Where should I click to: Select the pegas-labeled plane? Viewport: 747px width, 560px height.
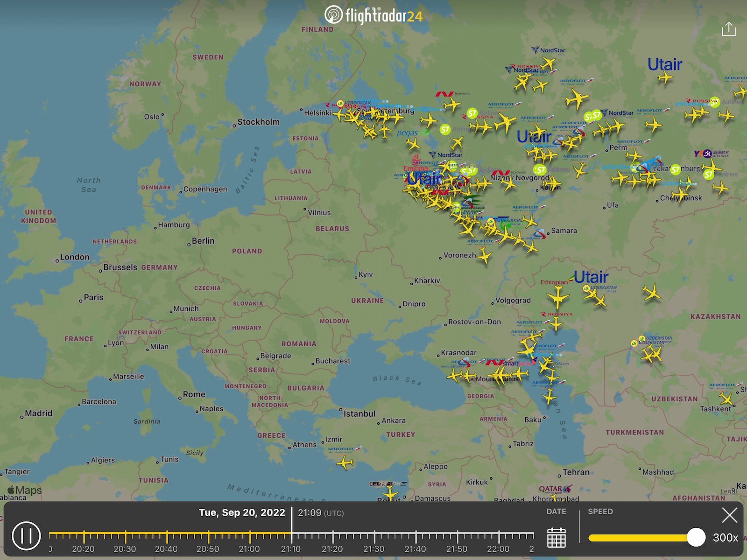coord(413,144)
